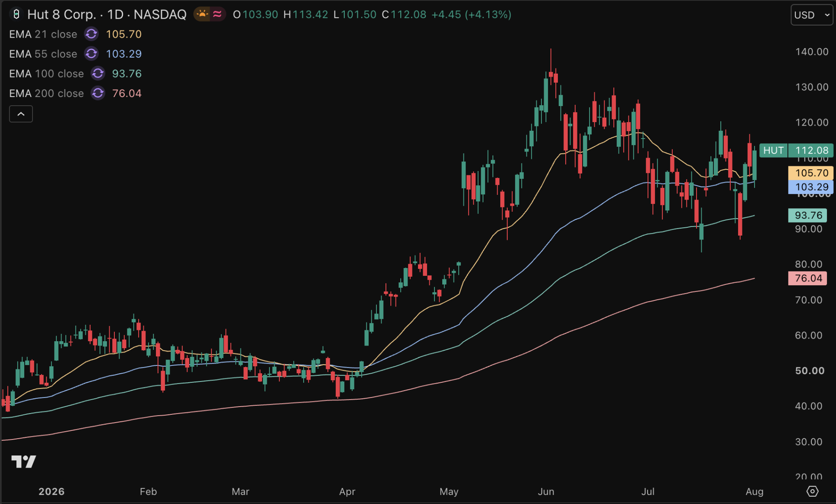The height and width of the screenshot is (504, 836).
Task: Click the Aug label on the time axis
Action: tap(754, 491)
